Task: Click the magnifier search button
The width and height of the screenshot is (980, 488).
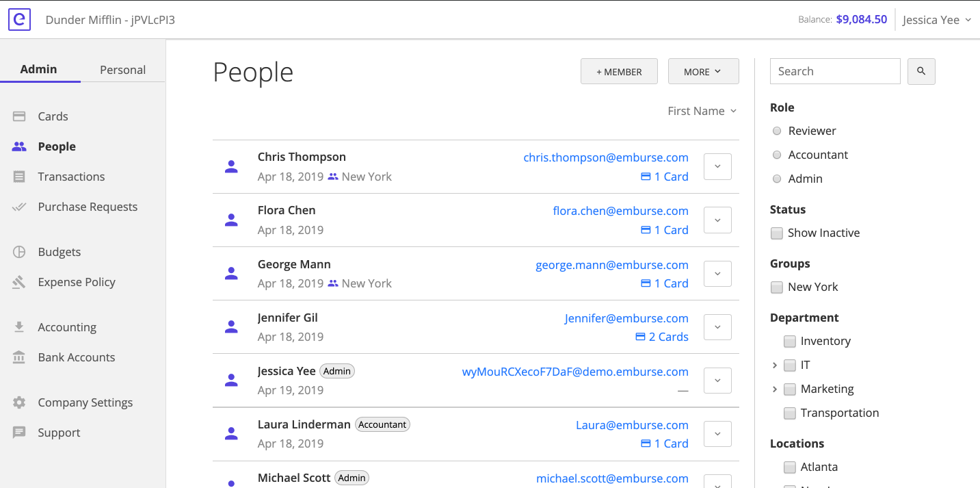Action: (921, 71)
